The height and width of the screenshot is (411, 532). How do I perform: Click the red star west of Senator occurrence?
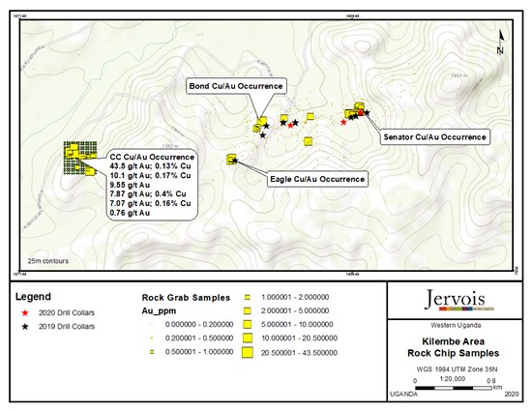click(343, 122)
